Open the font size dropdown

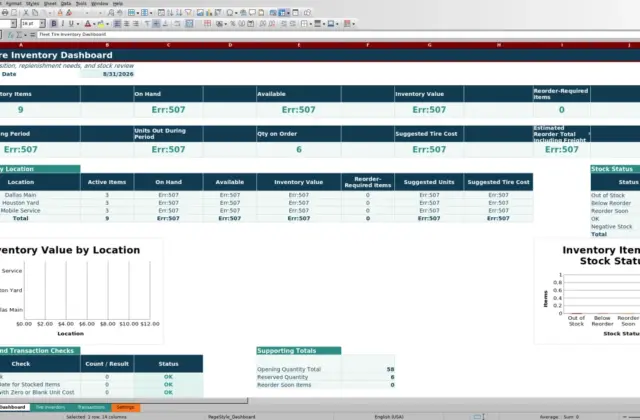pyautogui.click(x=42, y=24)
